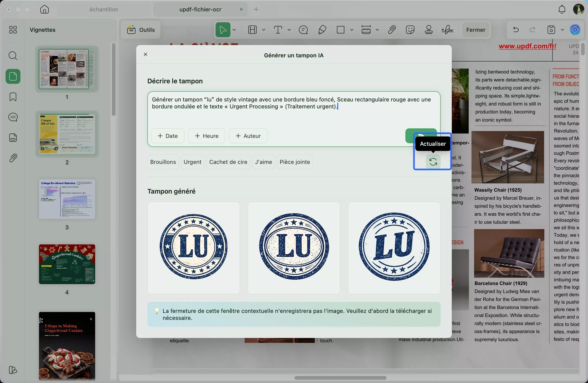Open the notifications bell icon
Viewport: 588px width, 383px height.
562,9
